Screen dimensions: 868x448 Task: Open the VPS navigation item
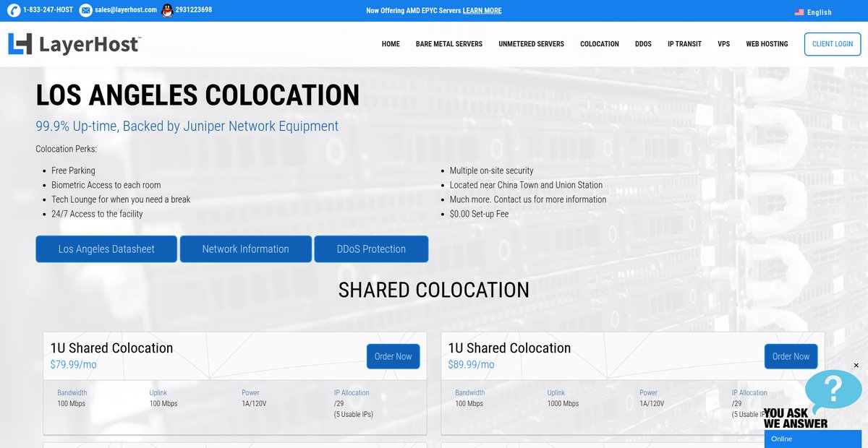coord(723,44)
